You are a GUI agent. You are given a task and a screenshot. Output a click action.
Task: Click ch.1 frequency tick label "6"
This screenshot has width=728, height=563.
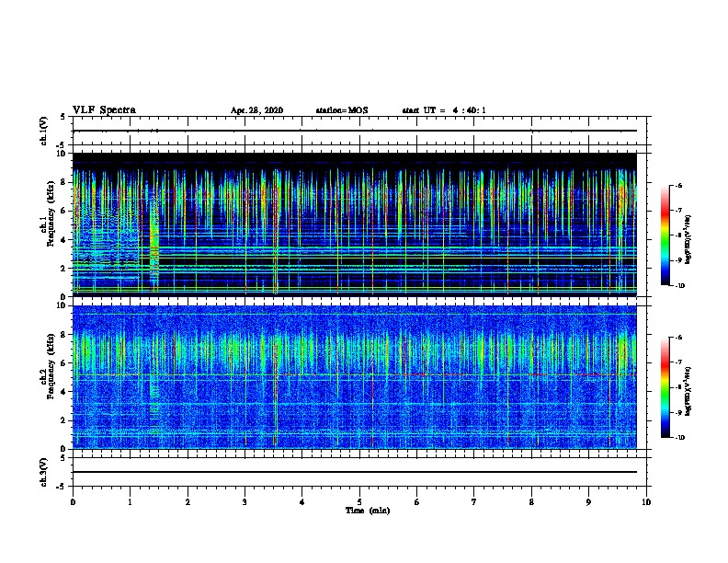pyautogui.click(x=63, y=211)
